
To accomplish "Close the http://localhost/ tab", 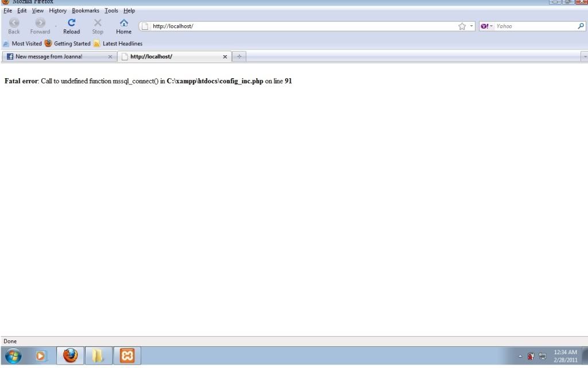I will [x=225, y=56].
